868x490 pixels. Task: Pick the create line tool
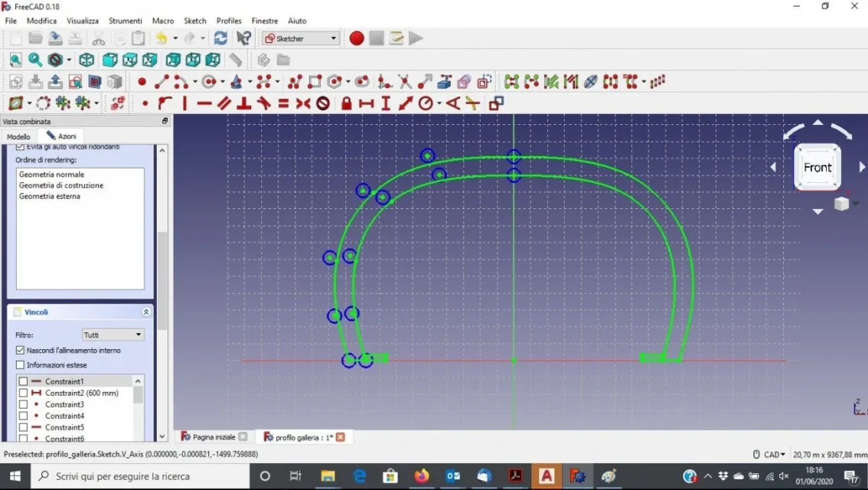(x=162, y=82)
